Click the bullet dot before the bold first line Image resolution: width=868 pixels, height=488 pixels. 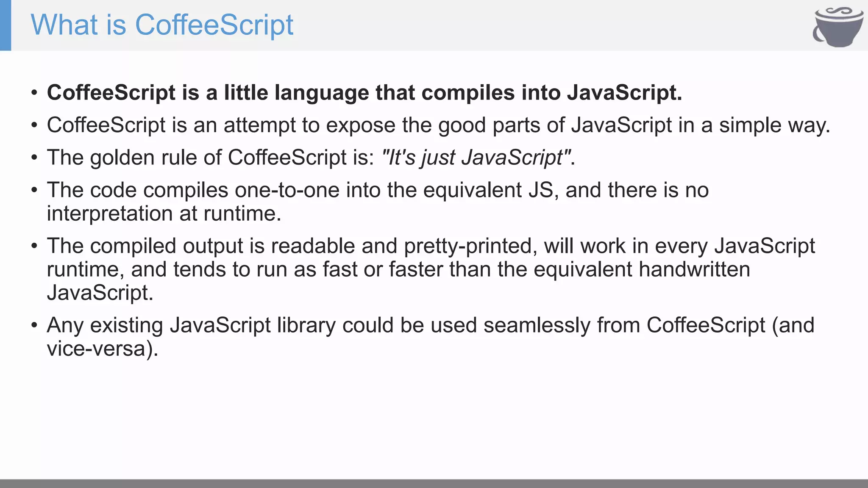(34, 93)
